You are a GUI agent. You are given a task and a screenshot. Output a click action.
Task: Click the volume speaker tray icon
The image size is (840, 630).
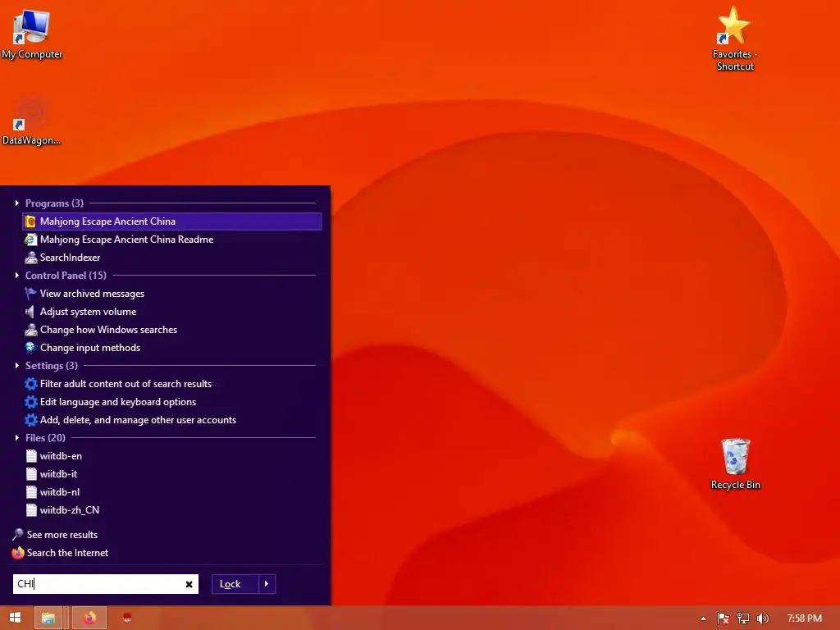click(x=762, y=619)
